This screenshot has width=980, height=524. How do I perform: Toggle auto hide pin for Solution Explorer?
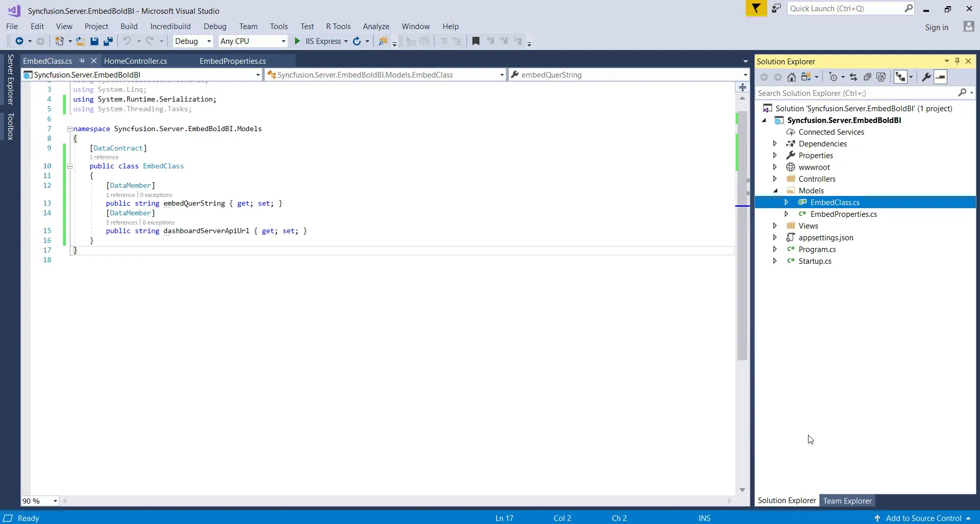[x=957, y=61]
